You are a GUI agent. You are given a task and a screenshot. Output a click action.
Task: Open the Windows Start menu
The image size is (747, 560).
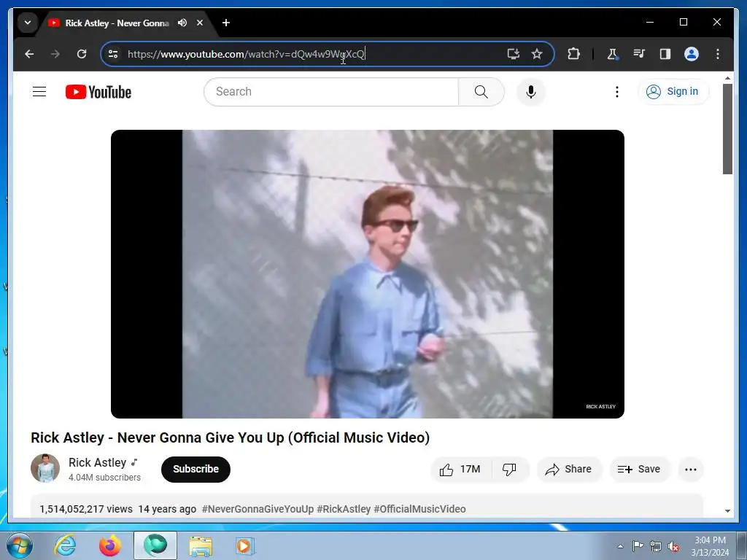click(20, 545)
